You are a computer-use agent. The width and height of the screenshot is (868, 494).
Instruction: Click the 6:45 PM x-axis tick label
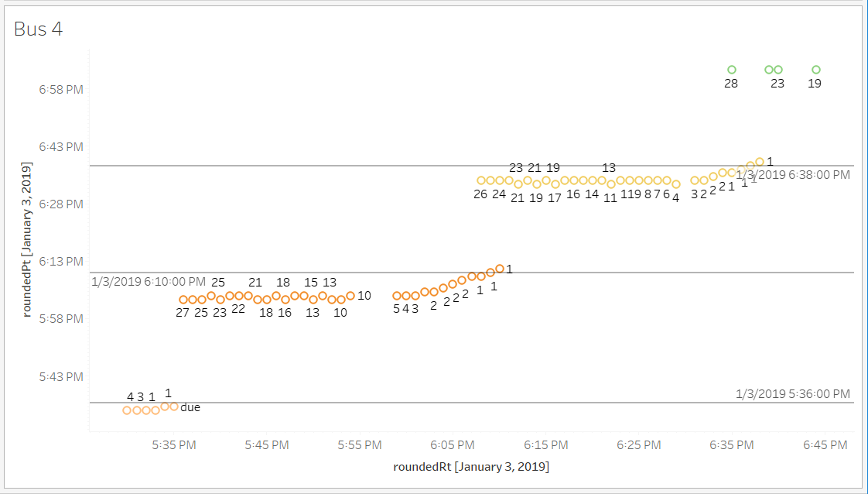(x=825, y=445)
